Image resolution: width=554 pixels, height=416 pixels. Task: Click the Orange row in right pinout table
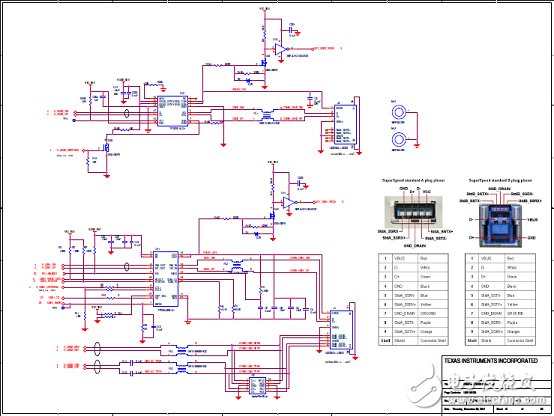pos(500,332)
